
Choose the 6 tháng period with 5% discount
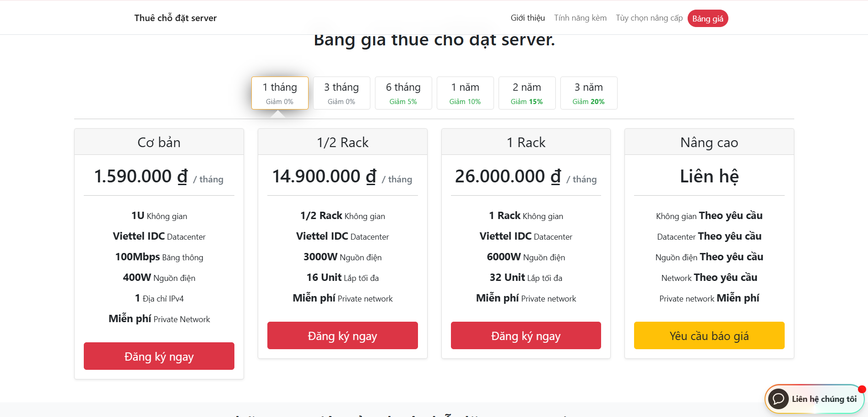click(403, 93)
